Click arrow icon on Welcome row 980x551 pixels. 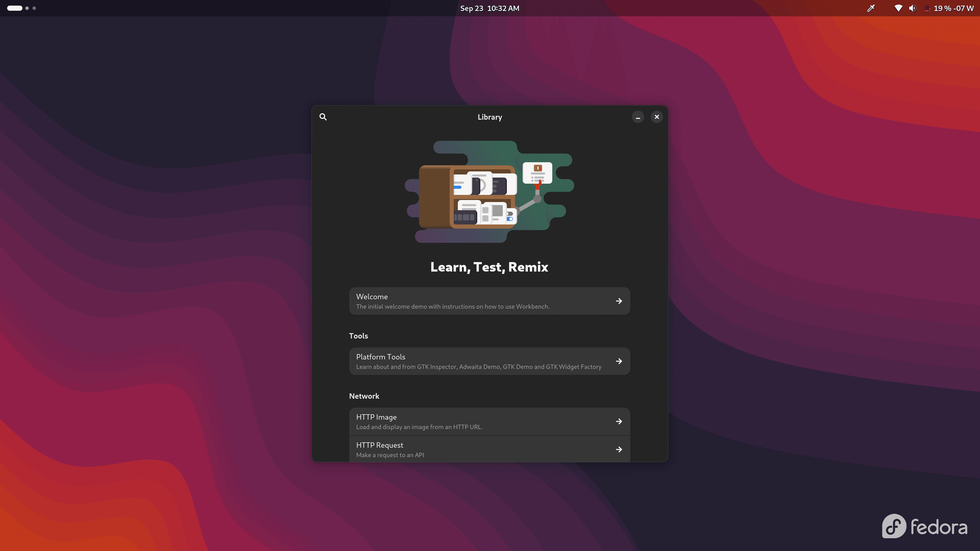[x=619, y=301]
